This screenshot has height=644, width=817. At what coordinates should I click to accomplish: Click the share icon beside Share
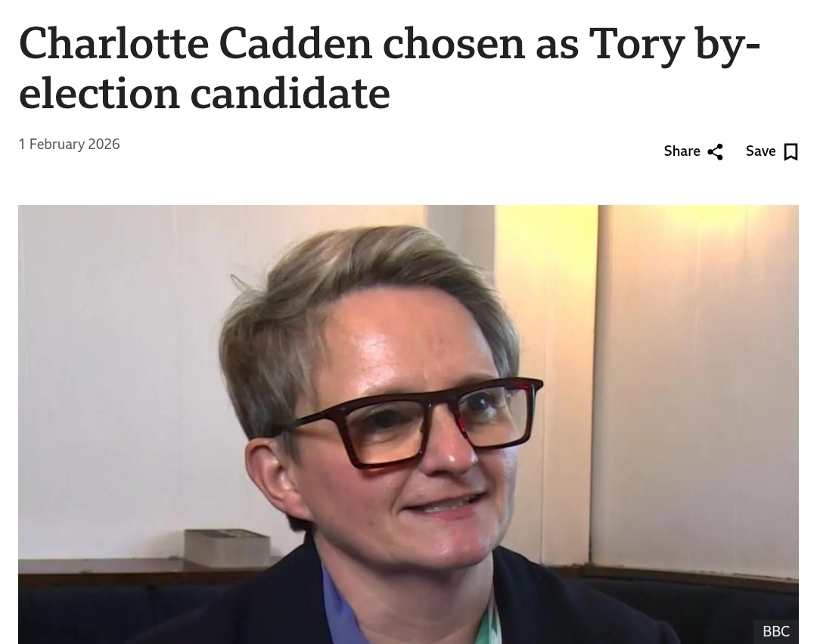[716, 151]
